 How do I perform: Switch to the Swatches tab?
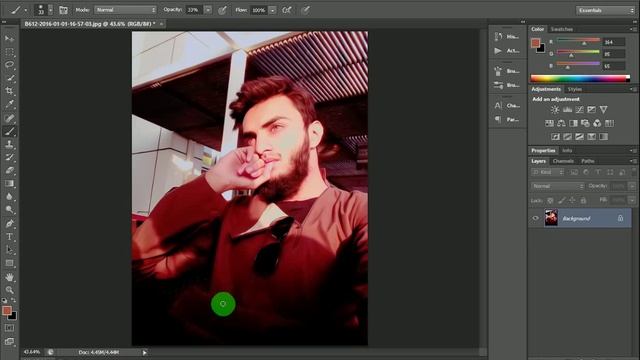pyautogui.click(x=562, y=29)
